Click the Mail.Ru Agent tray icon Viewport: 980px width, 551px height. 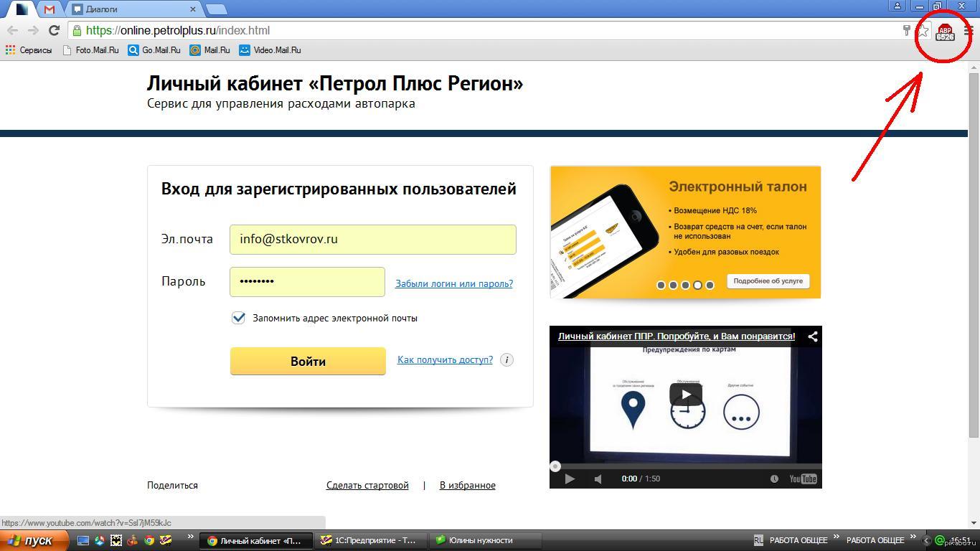(940, 540)
